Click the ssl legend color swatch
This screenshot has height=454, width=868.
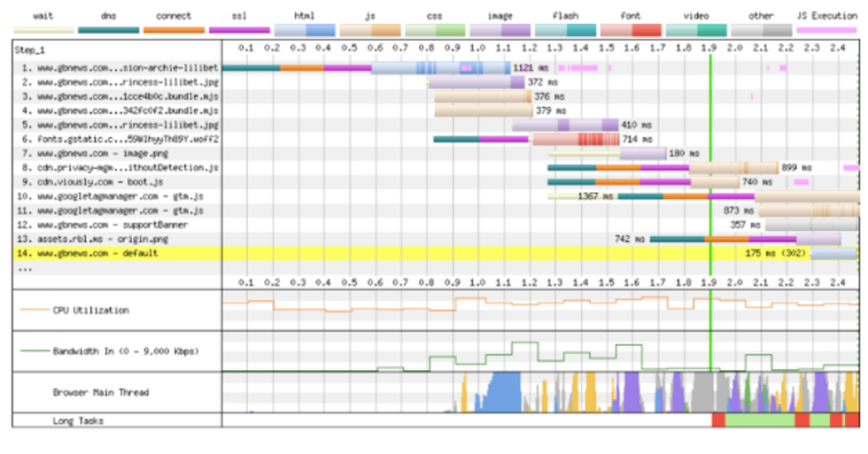click(x=239, y=30)
